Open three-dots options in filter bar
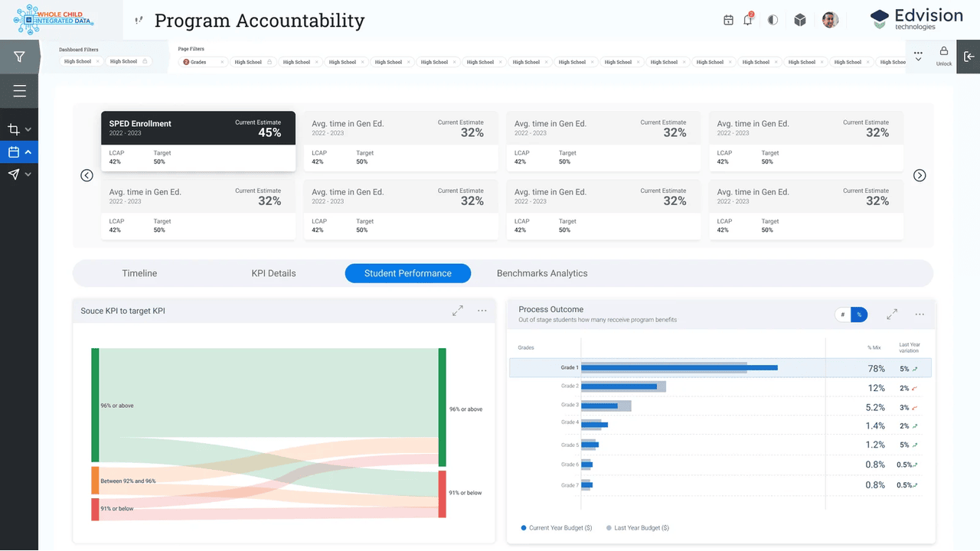This screenshot has height=551, width=980. [x=918, y=54]
